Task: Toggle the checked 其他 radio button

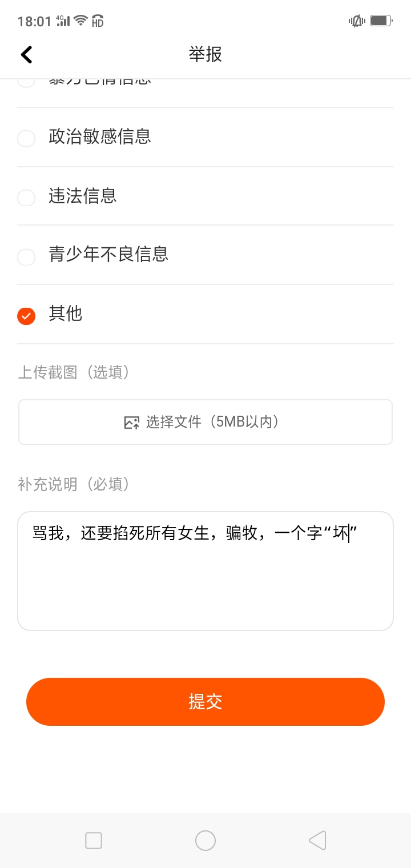Action: click(x=26, y=316)
